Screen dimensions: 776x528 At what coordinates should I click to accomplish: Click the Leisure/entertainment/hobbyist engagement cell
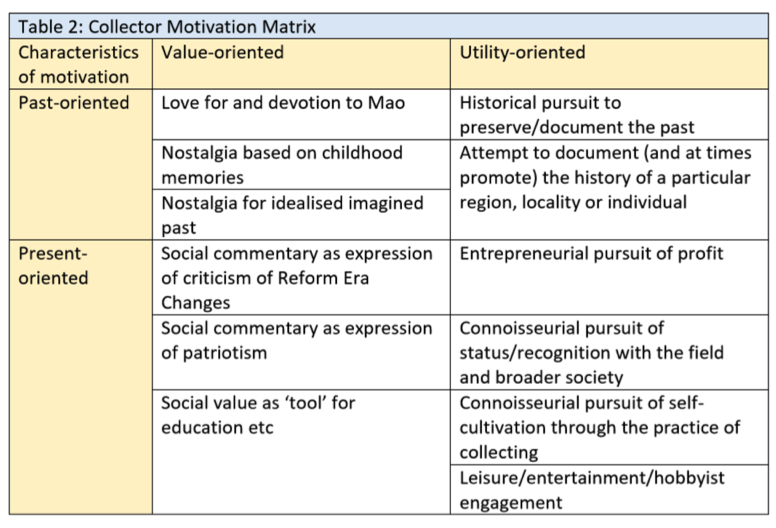pos(609,489)
